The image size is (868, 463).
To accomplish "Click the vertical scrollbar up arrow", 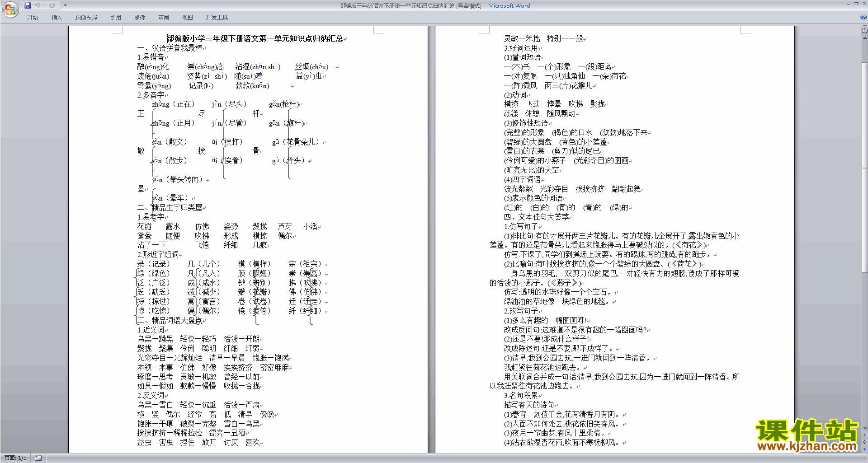I will [x=865, y=37].
